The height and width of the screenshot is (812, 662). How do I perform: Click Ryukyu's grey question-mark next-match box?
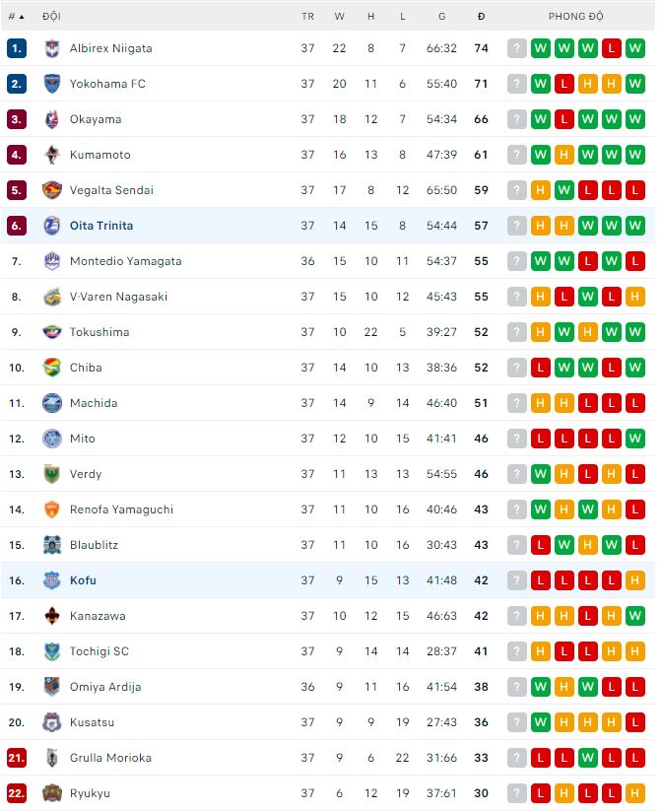pos(517,793)
